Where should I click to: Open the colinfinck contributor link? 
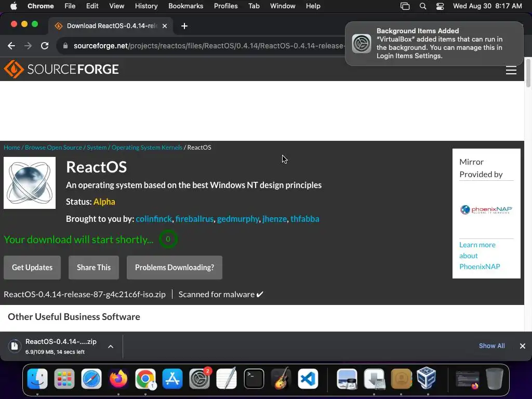154,219
